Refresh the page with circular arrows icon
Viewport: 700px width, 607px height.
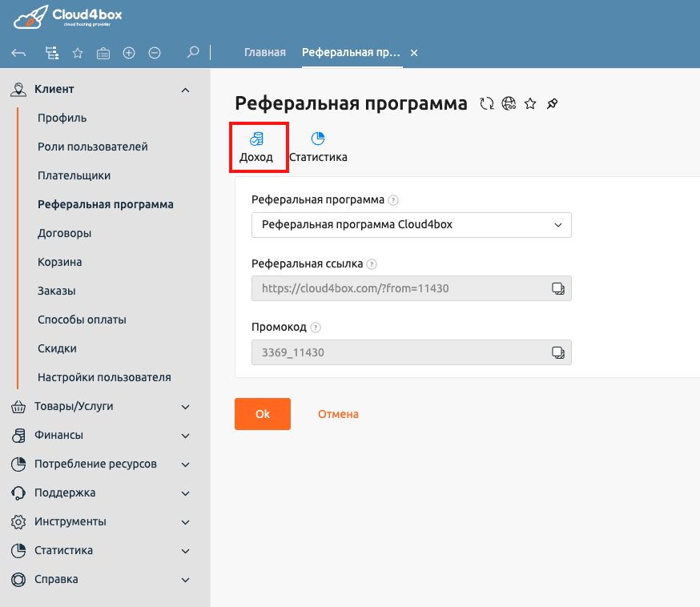[486, 103]
